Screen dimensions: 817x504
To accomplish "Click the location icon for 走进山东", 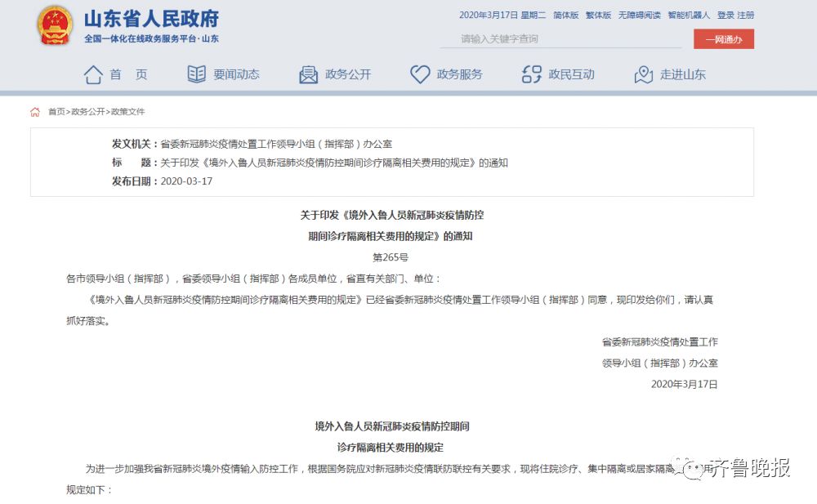I will point(642,74).
